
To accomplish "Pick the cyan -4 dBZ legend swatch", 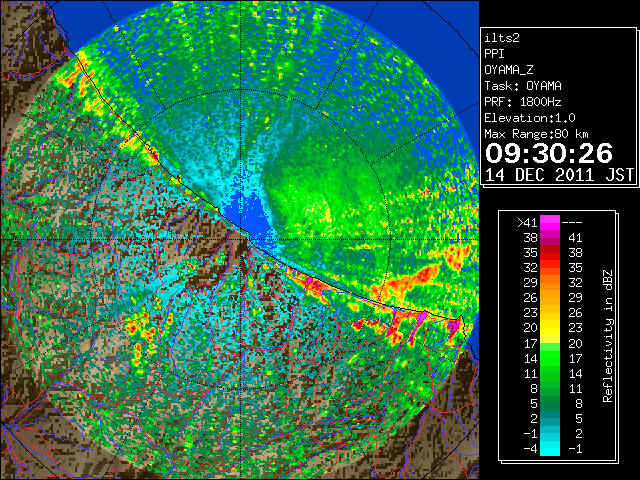I will pyautogui.click(x=550, y=449).
